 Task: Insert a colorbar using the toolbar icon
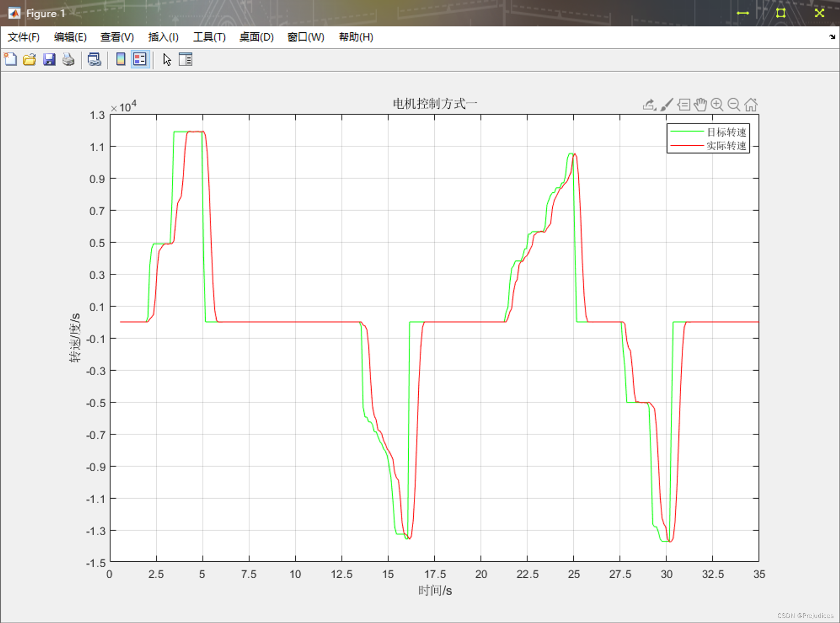[121, 60]
